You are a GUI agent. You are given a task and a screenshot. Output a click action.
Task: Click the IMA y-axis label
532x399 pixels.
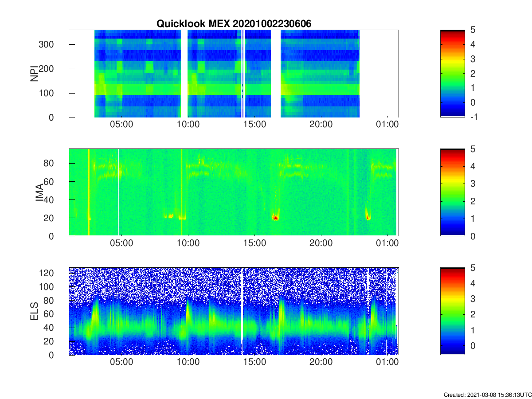[x=39, y=192]
